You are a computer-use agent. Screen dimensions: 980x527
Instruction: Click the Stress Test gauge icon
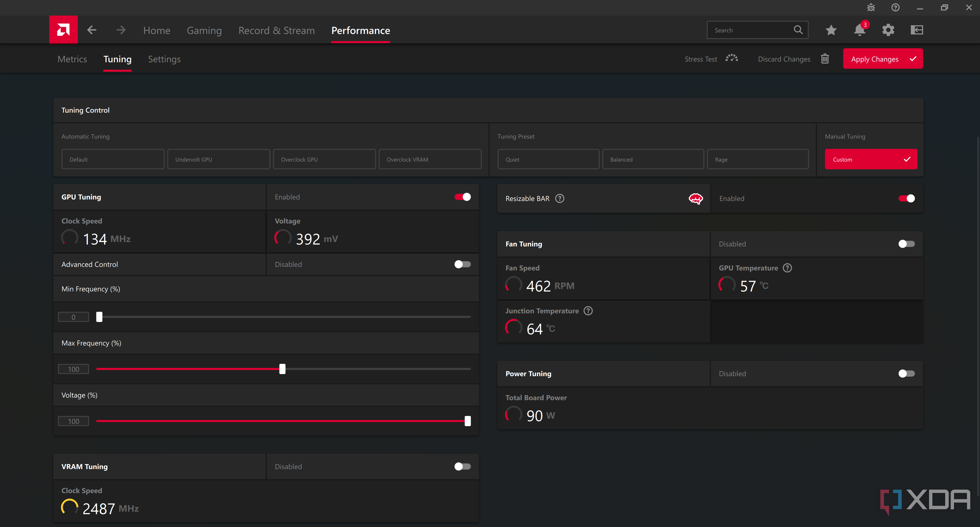click(731, 58)
